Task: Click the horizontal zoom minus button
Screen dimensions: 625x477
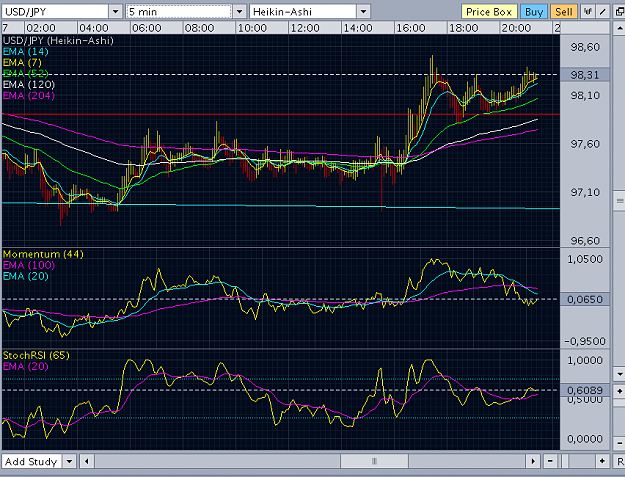Action: coord(550,461)
